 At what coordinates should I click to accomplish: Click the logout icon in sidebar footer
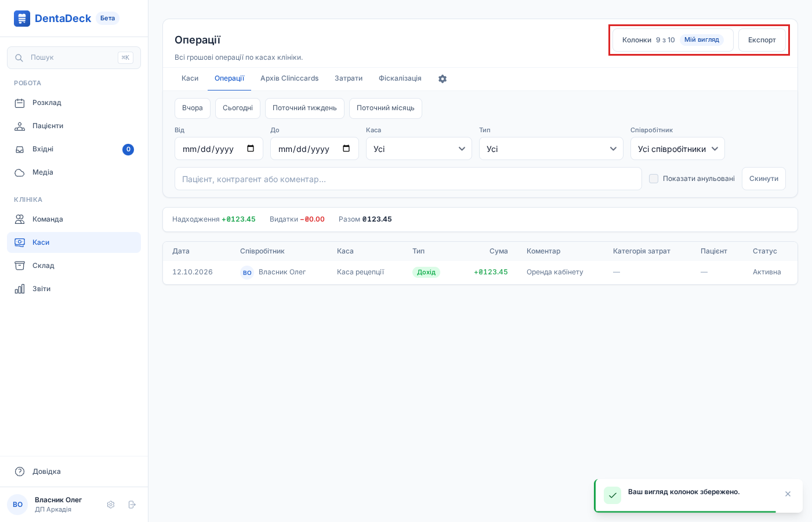132,505
